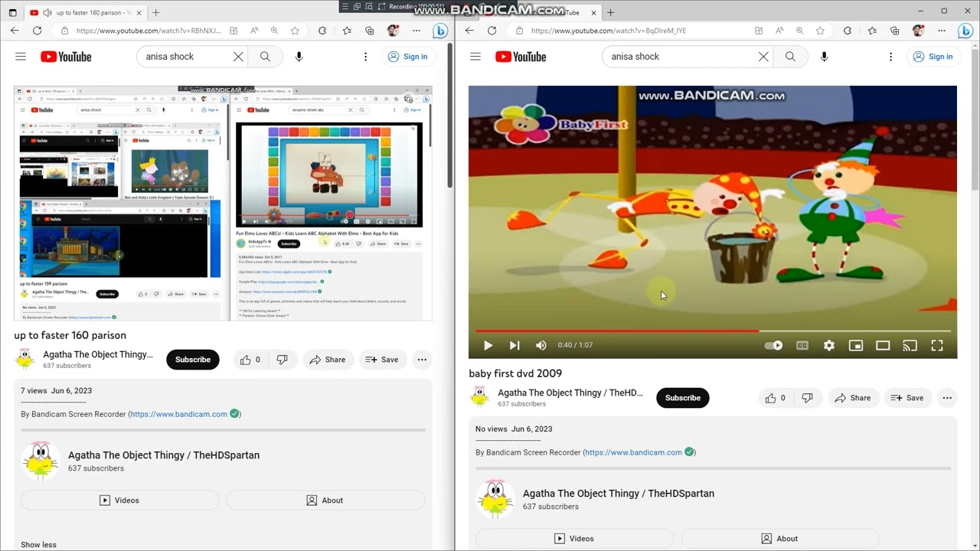
Task: Enter fullscreen mode in player
Action: point(937,345)
